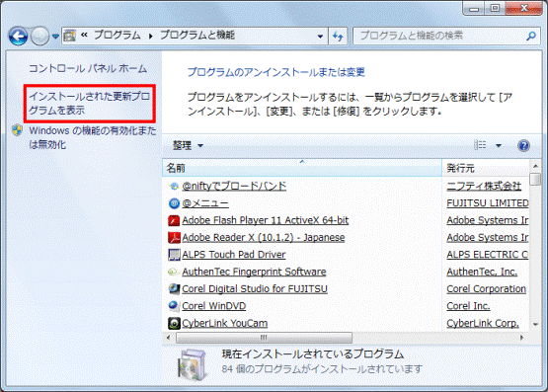Open the recent pages dropdown arrow
The height and width of the screenshot is (392, 548).
pyautogui.click(x=55, y=36)
